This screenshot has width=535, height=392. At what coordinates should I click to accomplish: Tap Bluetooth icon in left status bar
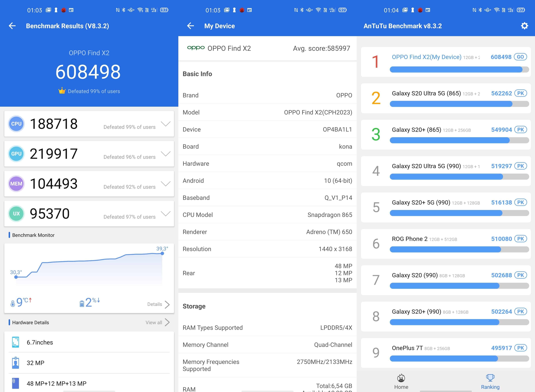[123, 10]
